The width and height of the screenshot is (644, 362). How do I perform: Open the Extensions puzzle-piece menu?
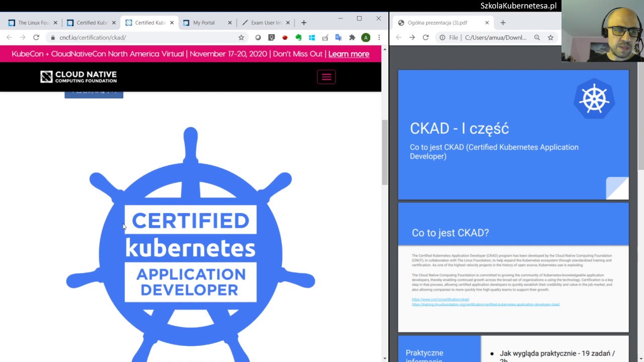(352, 37)
